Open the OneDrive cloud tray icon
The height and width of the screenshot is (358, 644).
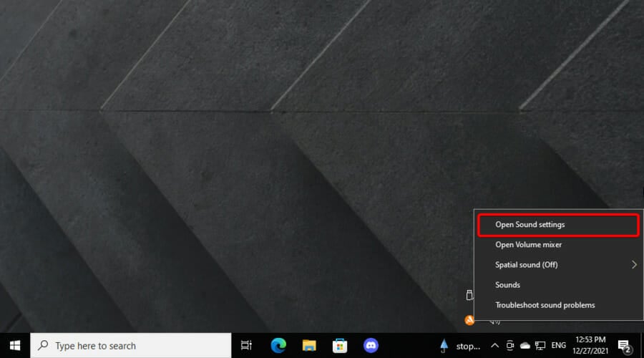pos(525,346)
